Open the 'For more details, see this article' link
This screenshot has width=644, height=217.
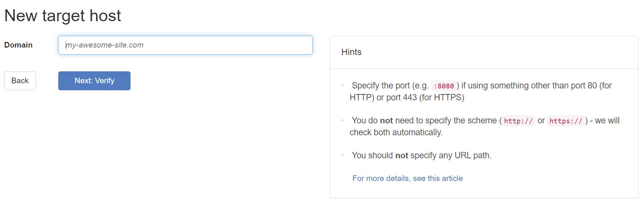[407, 178]
